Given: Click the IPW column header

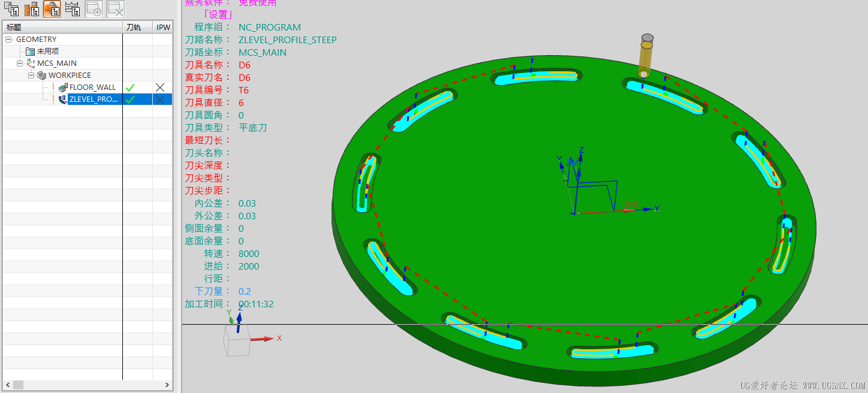Looking at the screenshot, I should pyautogui.click(x=163, y=27).
